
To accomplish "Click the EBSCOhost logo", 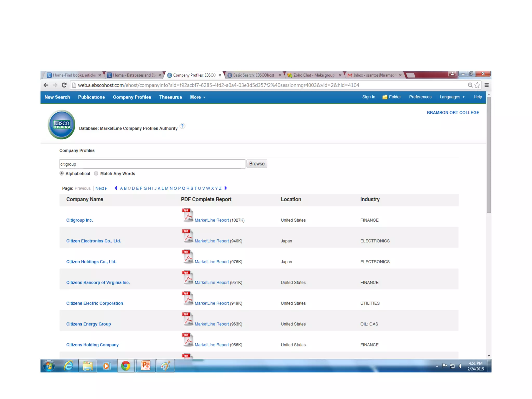I will (61, 124).
